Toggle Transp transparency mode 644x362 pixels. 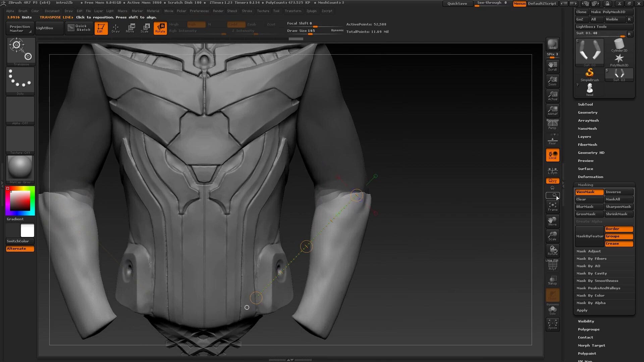click(x=552, y=280)
